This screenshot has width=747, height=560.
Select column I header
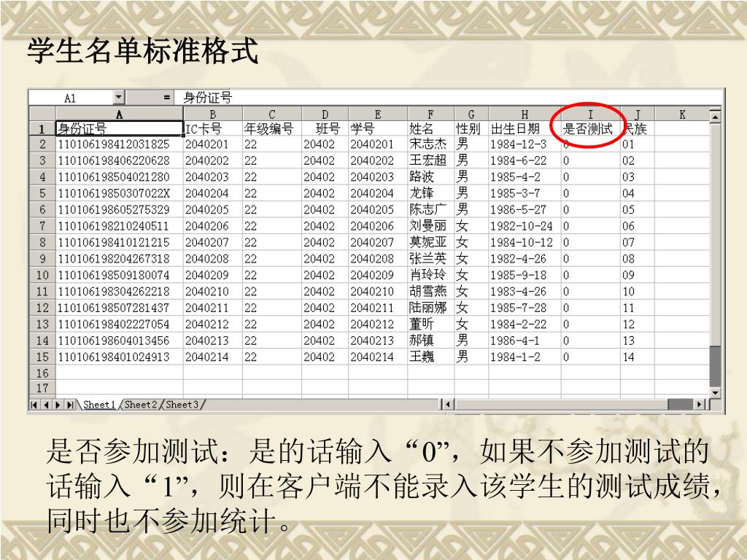pyautogui.click(x=591, y=114)
